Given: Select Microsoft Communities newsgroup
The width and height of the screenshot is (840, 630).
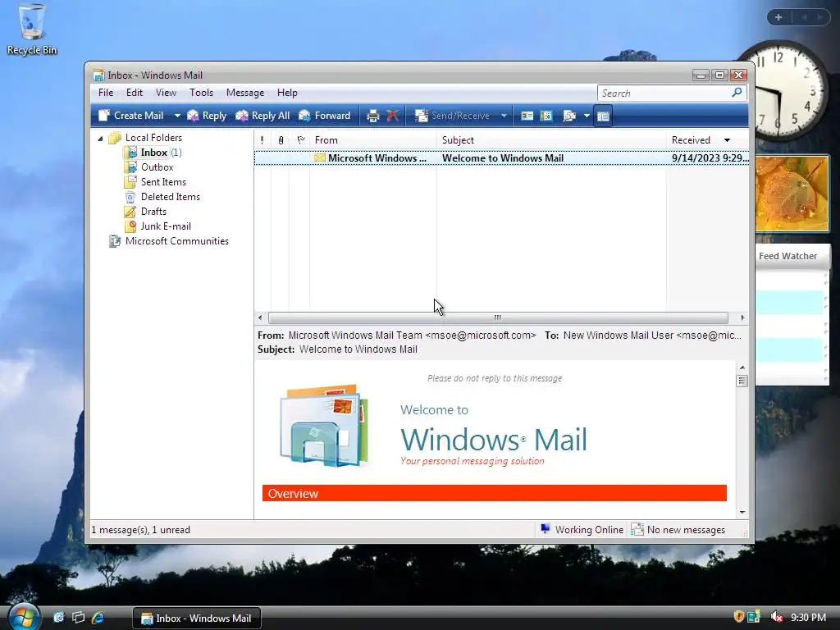Looking at the screenshot, I should tap(177, 241).
